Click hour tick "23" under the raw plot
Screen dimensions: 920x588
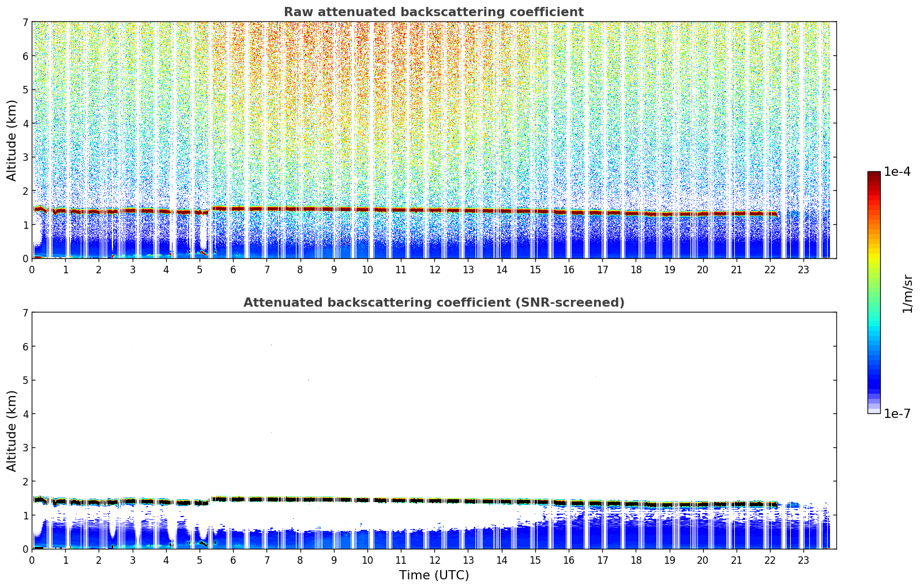point(803,270)
